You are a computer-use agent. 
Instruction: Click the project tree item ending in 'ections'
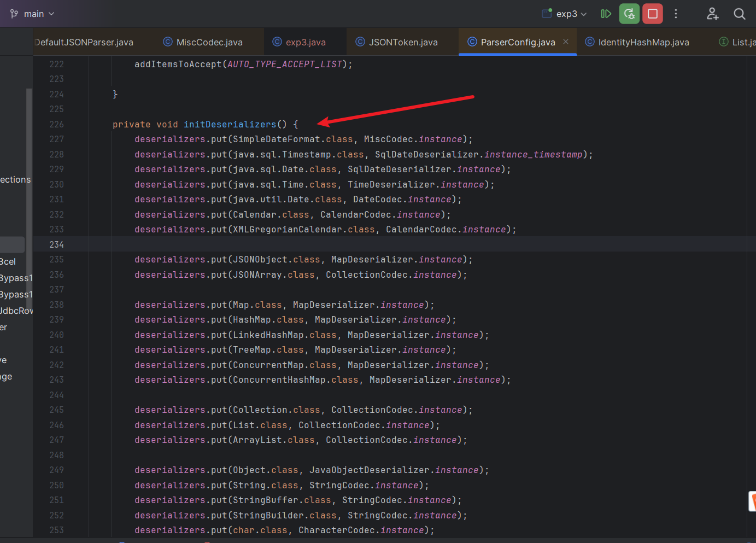15,179
